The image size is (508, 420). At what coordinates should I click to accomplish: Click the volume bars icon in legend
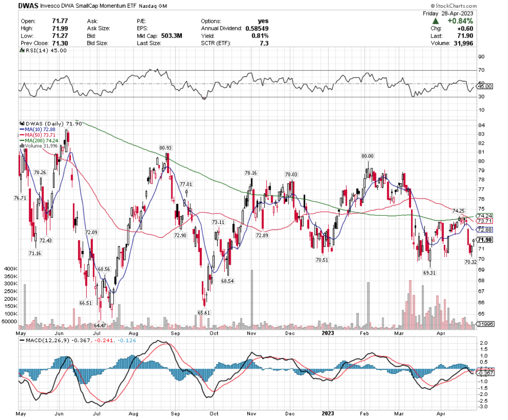[x=22, y=146]
